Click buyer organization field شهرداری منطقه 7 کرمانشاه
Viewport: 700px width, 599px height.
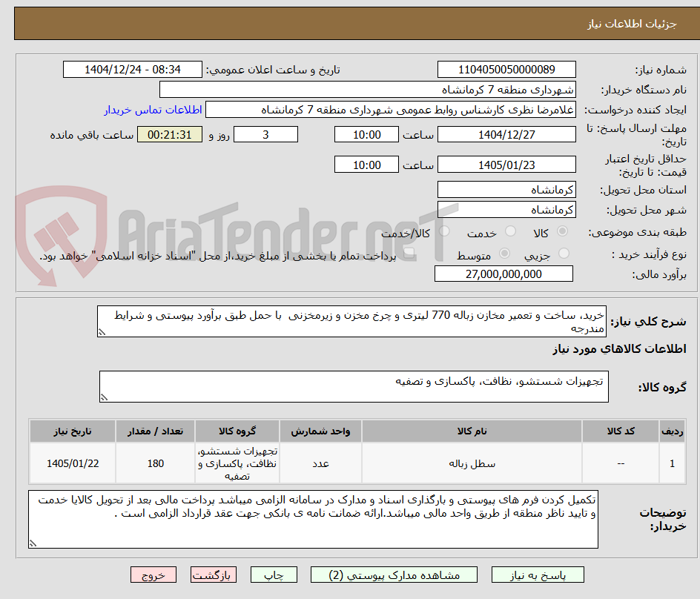[367, 90]
